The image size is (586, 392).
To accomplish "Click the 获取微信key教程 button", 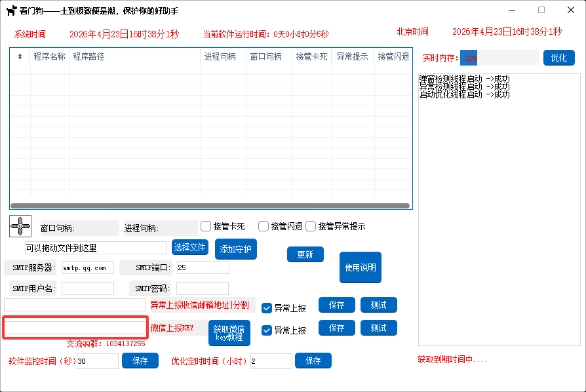I will pyautogui.click(x=229, y=333).
